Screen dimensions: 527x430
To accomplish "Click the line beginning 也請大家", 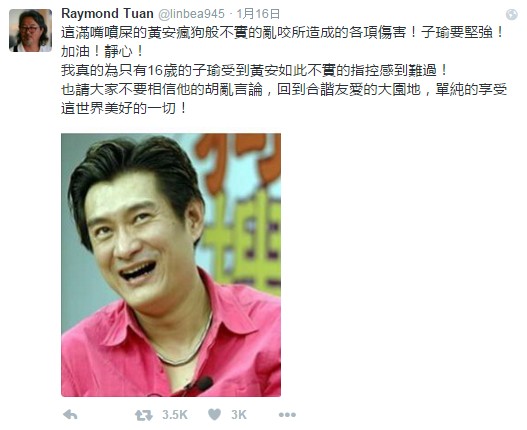I will (x=284, y=89).
